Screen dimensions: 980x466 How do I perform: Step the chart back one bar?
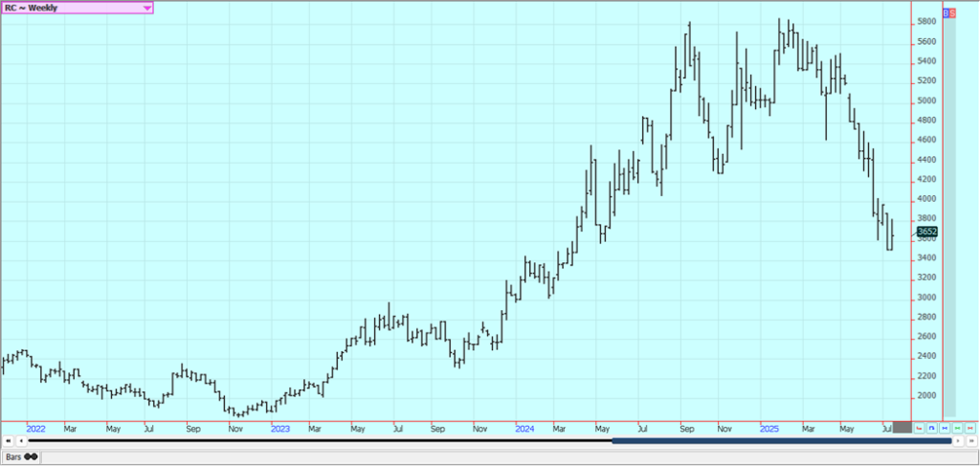(21, 441)
